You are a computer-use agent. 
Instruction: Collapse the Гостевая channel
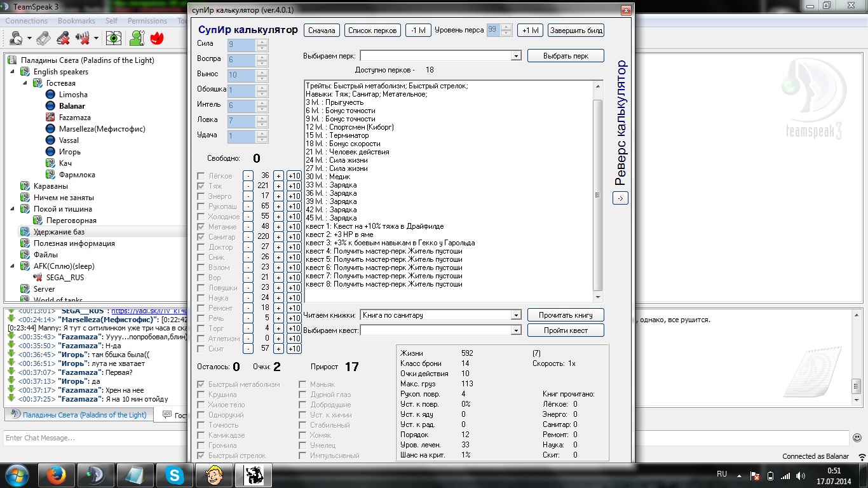(25, 83)
